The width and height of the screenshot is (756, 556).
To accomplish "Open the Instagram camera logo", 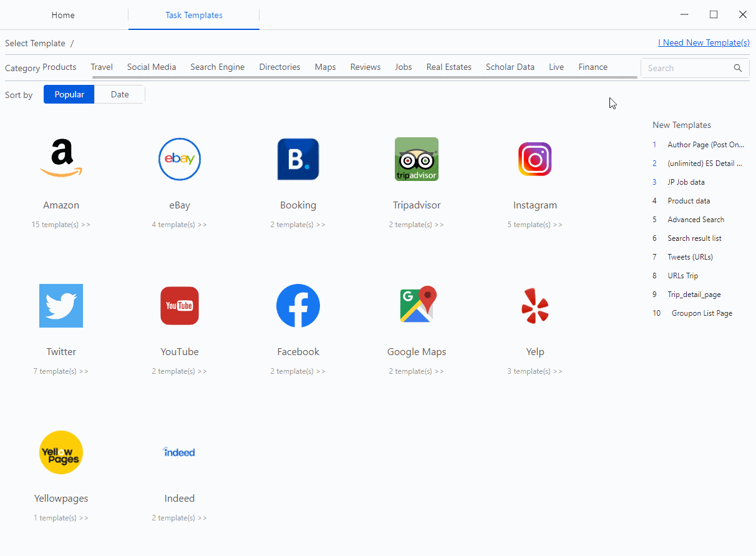I will tap(535, 159).
